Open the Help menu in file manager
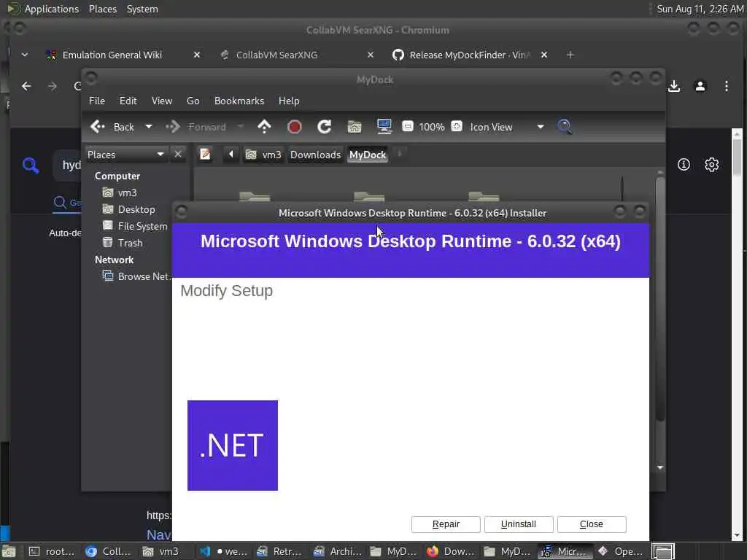 coord(289,101)
